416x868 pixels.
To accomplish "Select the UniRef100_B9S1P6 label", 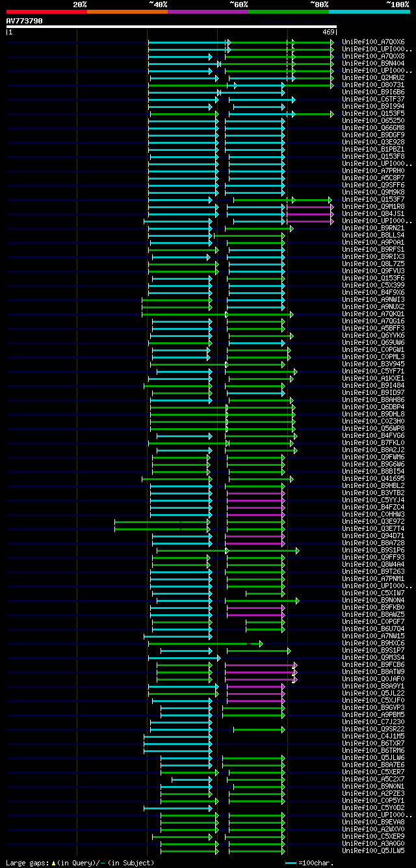I will tap(373, 550).
